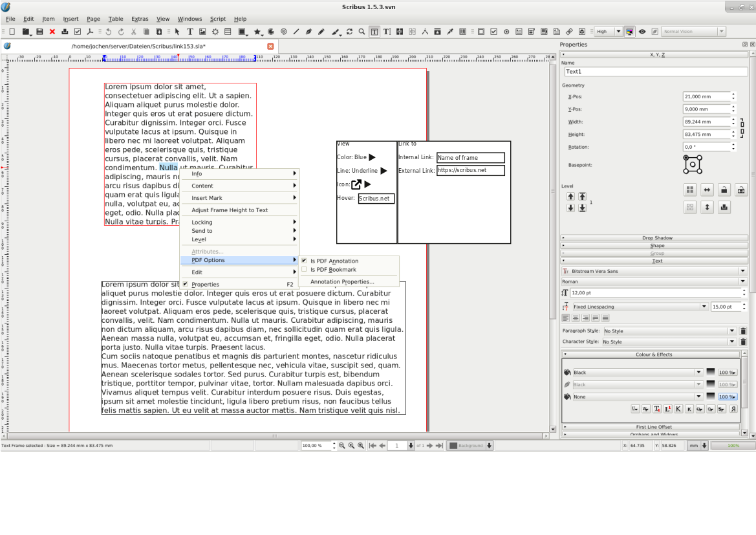
Task: Open the Insert menu in the menu bar
Action: point(70,19)
